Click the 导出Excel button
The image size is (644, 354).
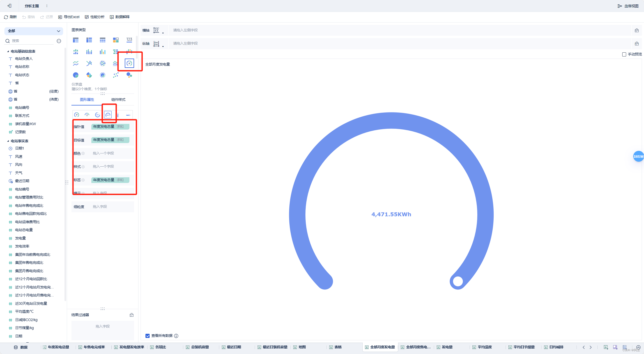click(x=69, y=17)
